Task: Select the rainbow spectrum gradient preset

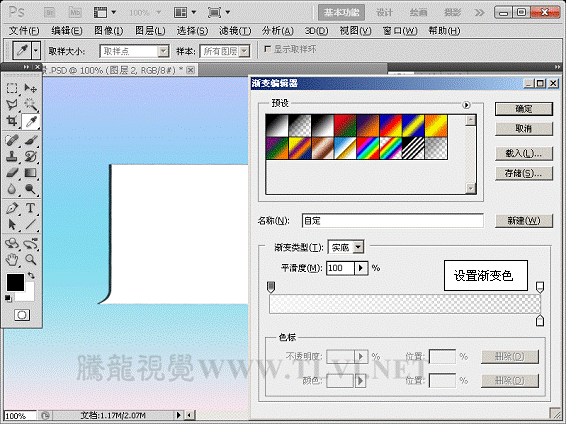Action: coord(368,148)
